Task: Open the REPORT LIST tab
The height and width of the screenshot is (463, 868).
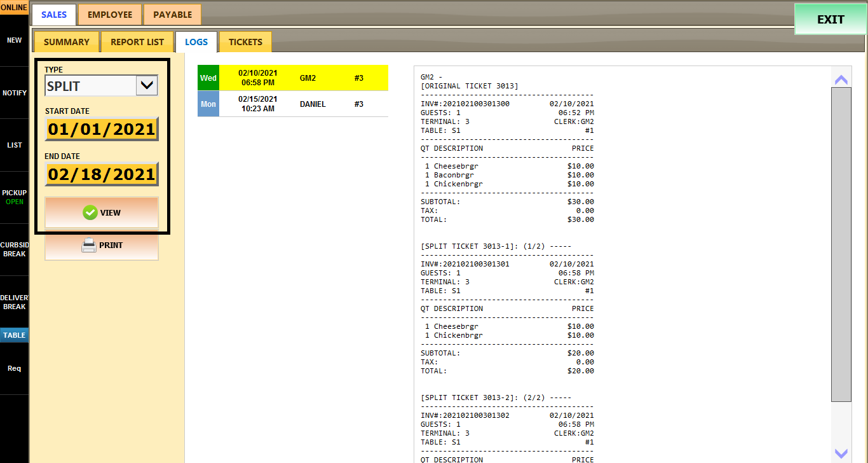Action: click(137, 42)
